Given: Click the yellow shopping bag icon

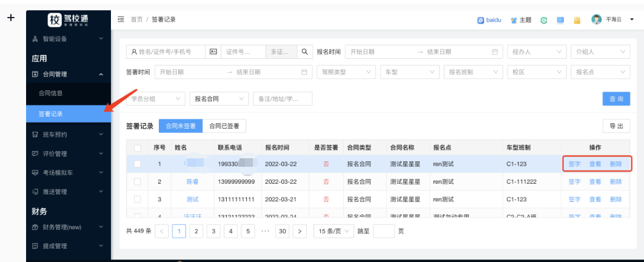Looking at the screenshot, I should (x=577, y=20).
